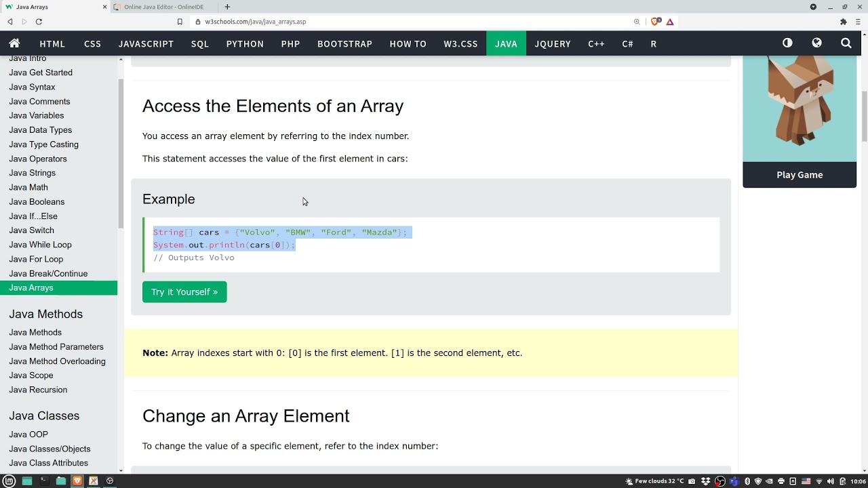Image resolution: width=868 pixels, height=488 pixels.
Task: Open JAVASCRIPT in the top nav
Action: tap(146, 43)
